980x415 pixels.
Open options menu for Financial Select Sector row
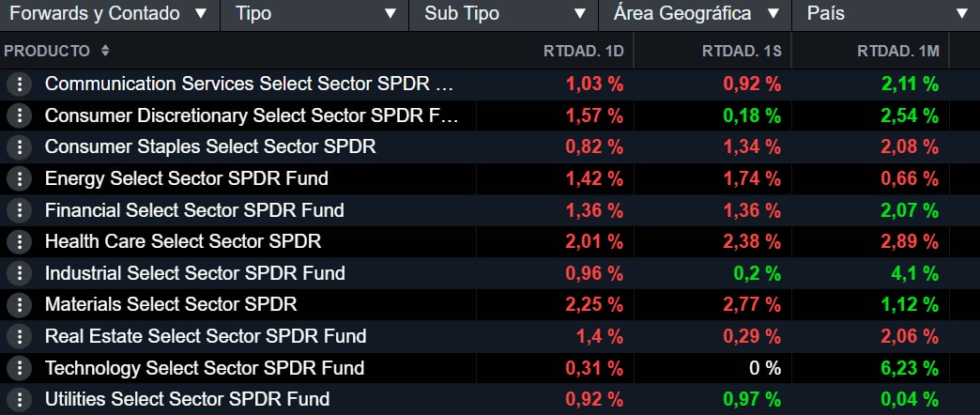(x=20, y=210)
